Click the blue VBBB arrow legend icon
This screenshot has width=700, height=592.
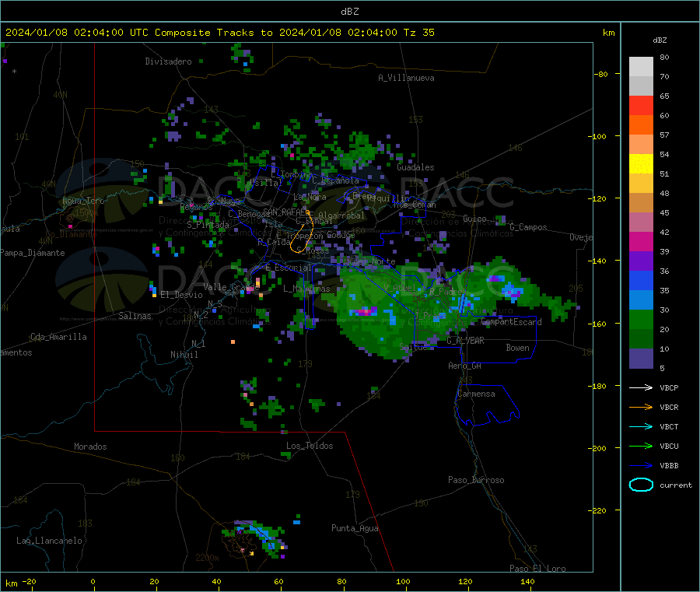[641, 466]
